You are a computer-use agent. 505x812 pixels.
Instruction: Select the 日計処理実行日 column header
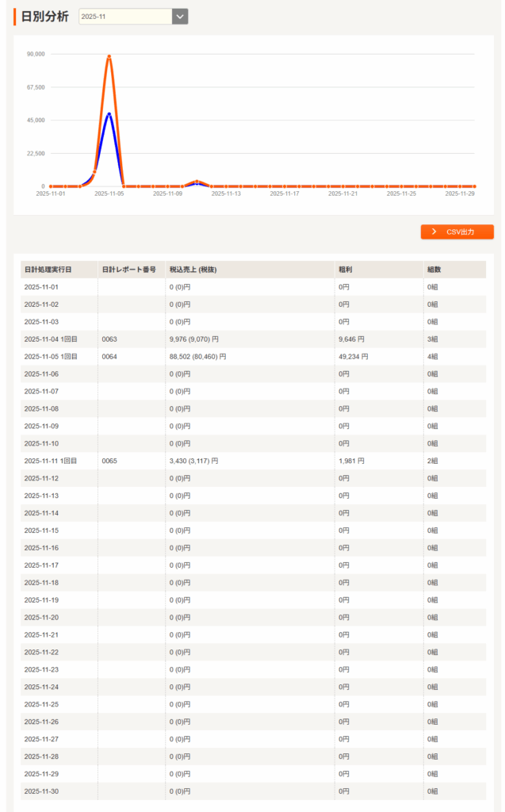48,270
